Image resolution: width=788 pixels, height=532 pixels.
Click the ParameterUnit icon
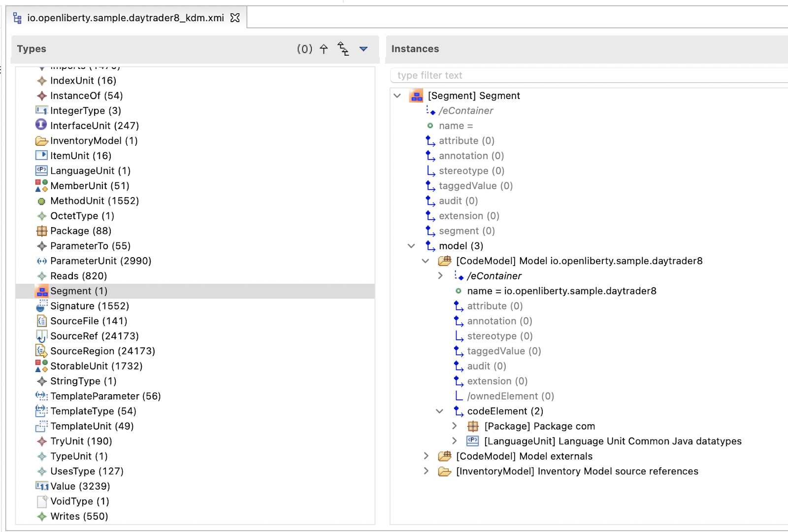coord(42,261)
